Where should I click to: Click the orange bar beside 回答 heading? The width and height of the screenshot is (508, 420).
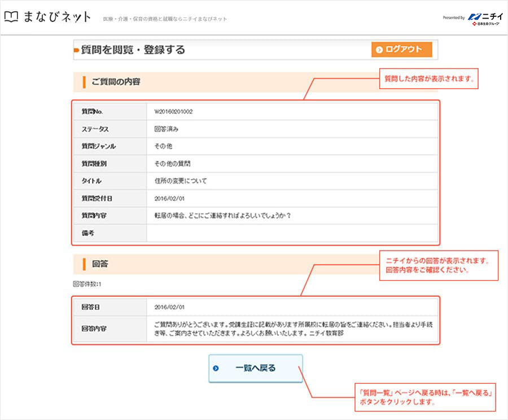coord(84,264)
